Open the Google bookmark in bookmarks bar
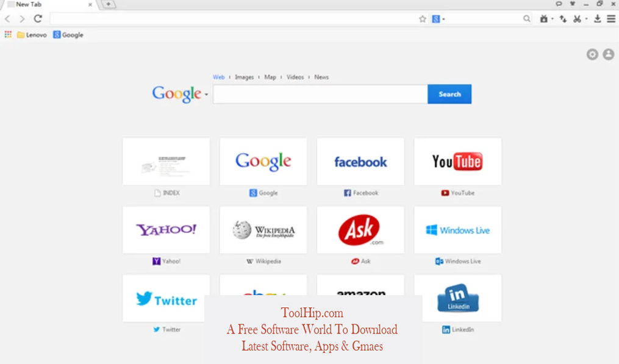Screen dimensions: 619x364 [68, 35]
